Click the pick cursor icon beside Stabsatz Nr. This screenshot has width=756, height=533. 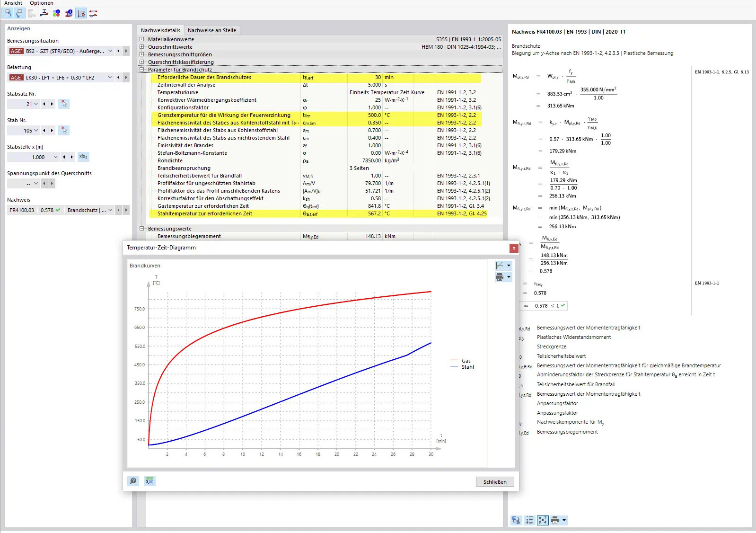(64, 104)
